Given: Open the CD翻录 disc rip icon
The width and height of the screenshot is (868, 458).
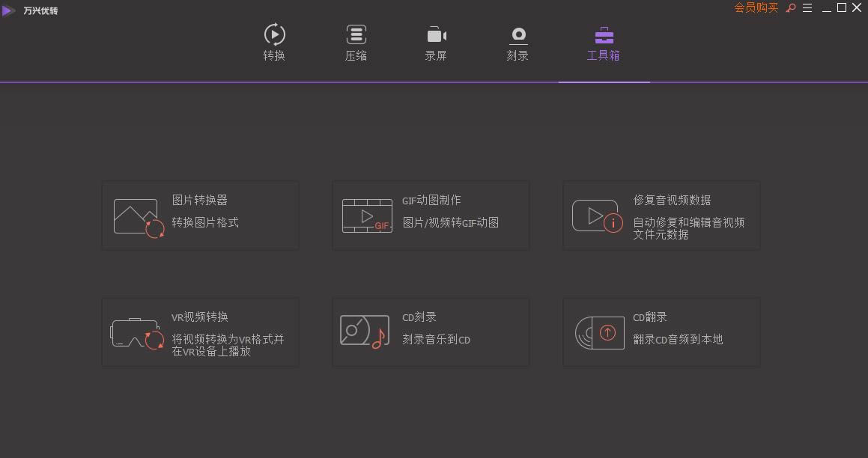Looking at the screenshot, I should point(599,332).
